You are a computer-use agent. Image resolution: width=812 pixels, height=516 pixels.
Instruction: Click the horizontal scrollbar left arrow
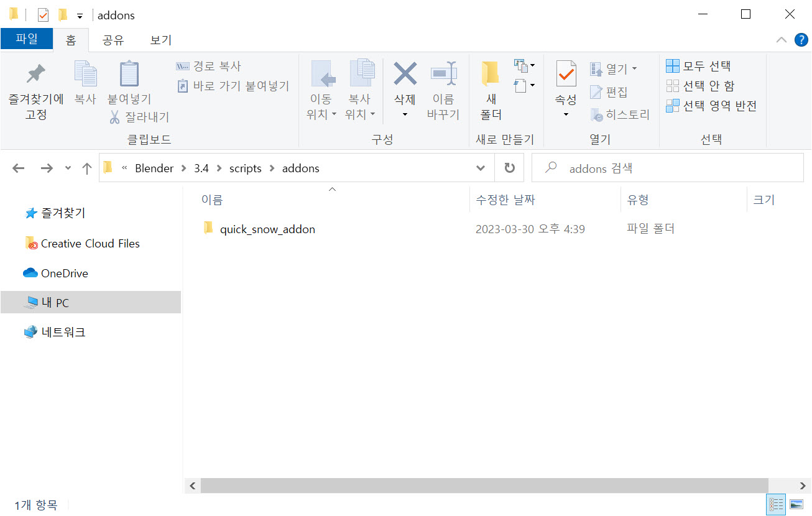[192, 486]
